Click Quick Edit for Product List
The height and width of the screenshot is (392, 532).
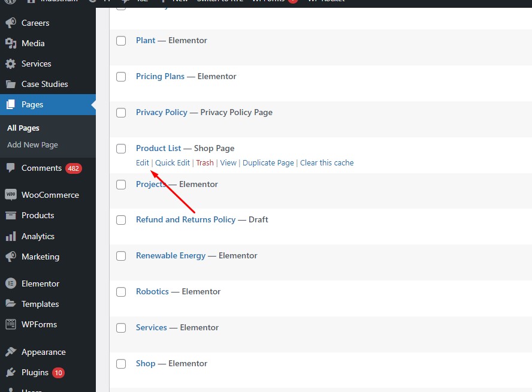coord(173,163)
